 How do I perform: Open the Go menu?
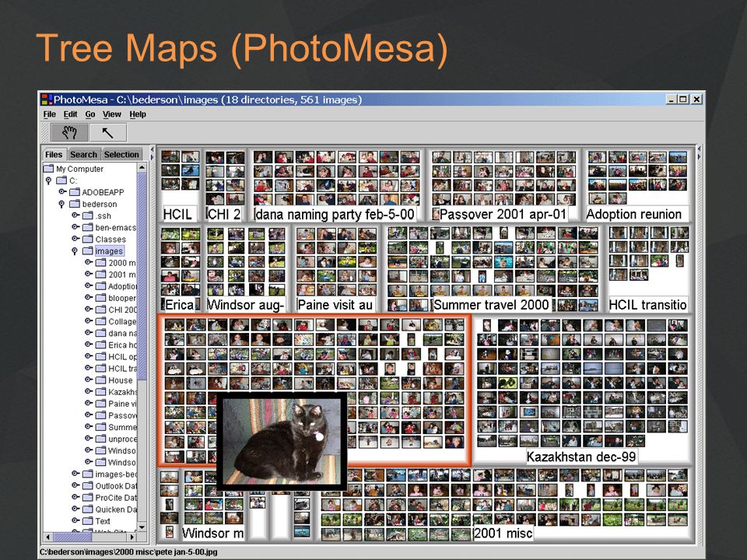[90, 114]
